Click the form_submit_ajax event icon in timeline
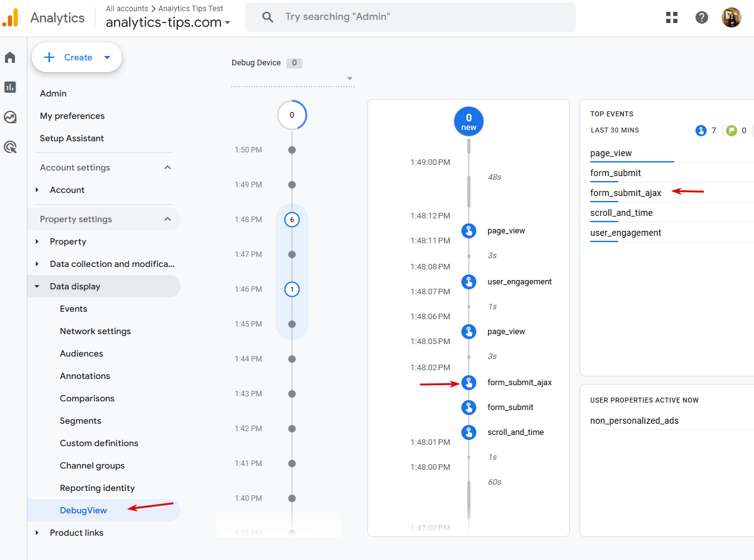Viewport: 754px width, 560px height. (x=469, y=383)
